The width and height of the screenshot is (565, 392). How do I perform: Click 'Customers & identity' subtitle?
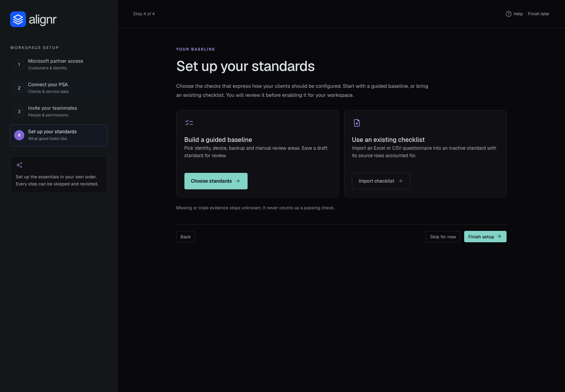(x=47, y=68)
